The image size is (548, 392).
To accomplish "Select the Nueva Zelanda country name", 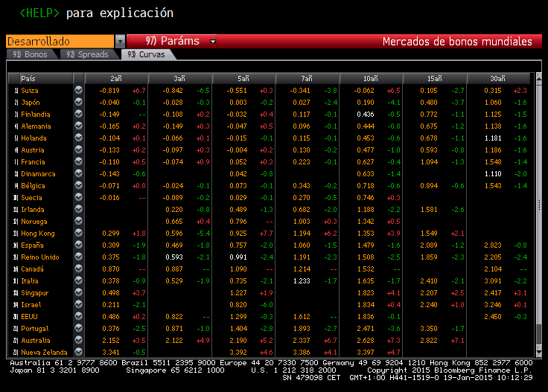I will click(44, 353).
